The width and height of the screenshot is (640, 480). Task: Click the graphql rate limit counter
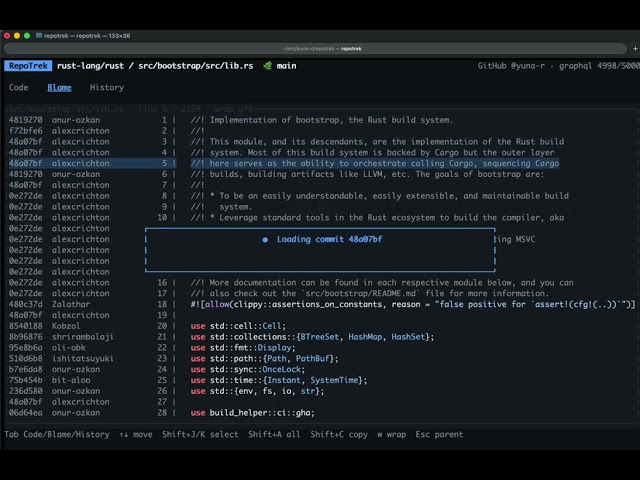coord(599,66)
